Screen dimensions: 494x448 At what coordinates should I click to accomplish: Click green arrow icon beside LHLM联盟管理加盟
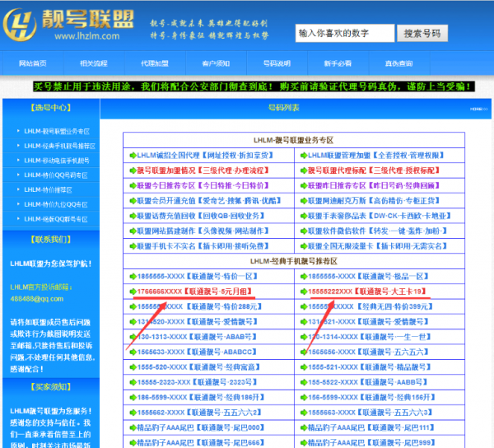[304, 156]
